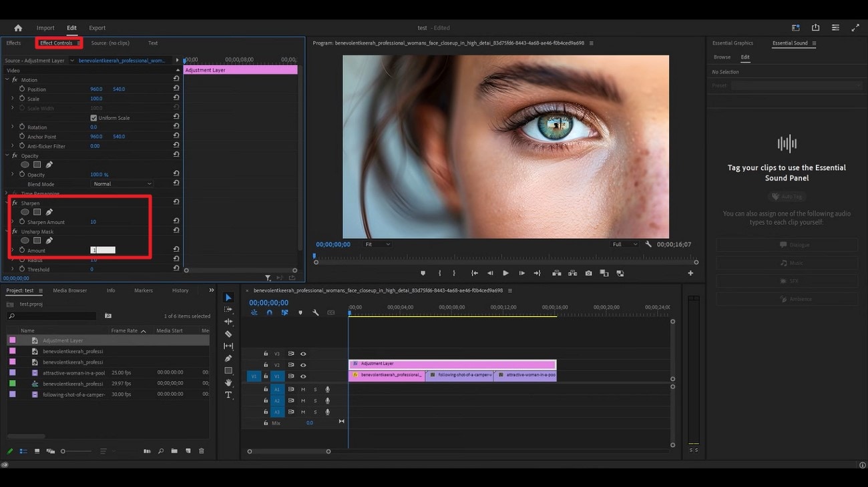Screen dimensions: 868x487
Task: Switch to the Effects tab
Action: pyautogui.click(x=13, y=43)
